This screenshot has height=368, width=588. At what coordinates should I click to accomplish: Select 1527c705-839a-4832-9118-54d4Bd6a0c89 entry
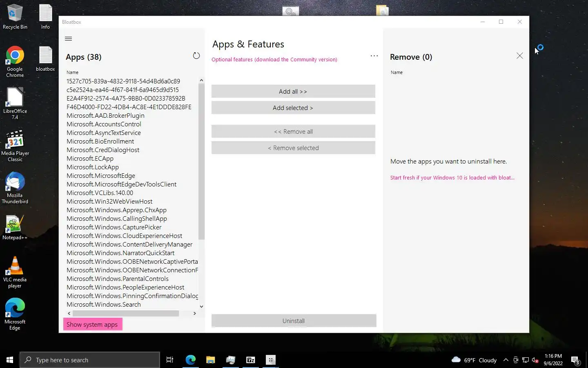coord(123,81)
